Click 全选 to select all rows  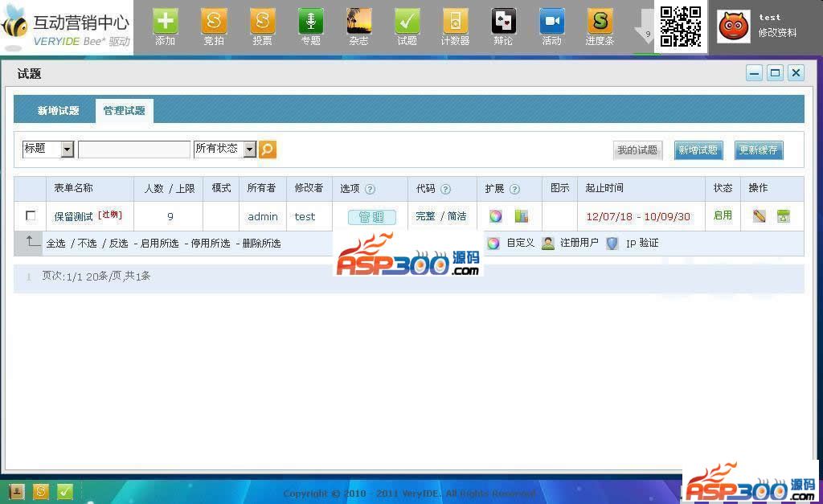55,244
